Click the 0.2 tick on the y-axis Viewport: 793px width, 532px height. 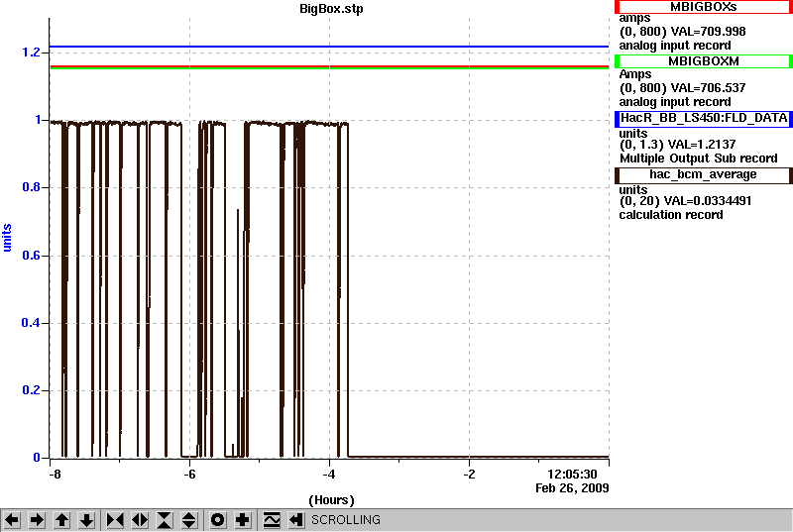(x=31, y=390)
